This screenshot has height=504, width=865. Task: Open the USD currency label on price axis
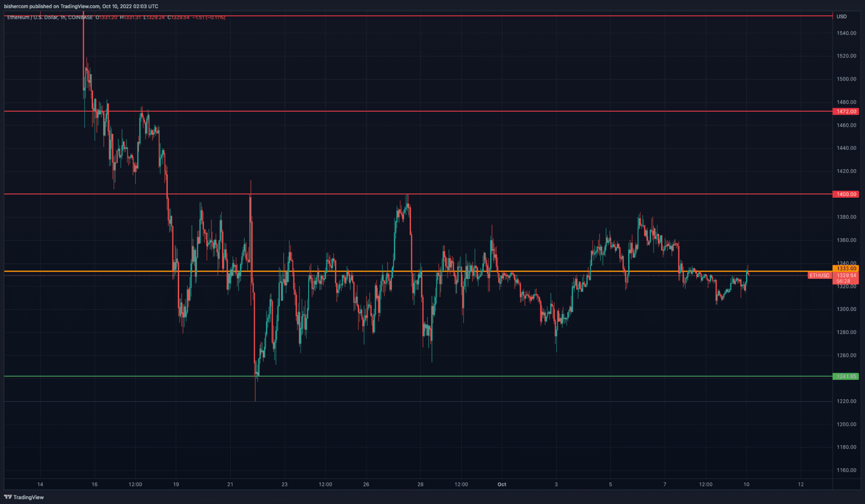pyautogui.click(x=842, y=17)
